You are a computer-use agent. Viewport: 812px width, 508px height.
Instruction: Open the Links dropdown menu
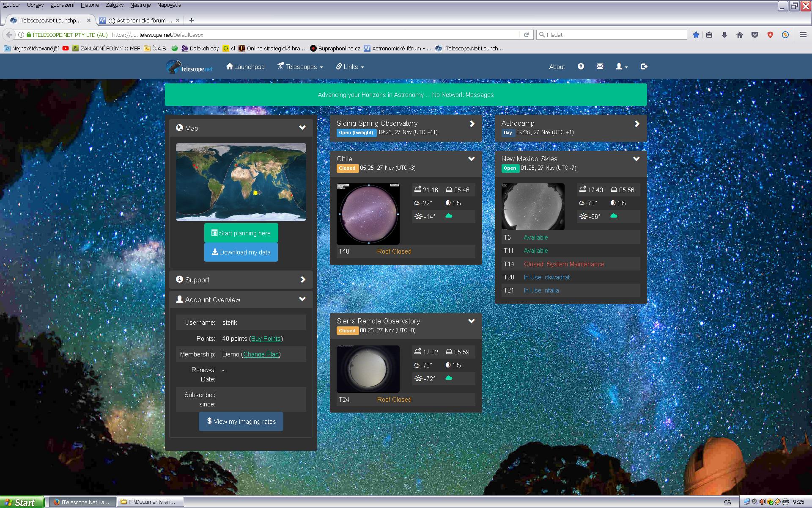351,66
